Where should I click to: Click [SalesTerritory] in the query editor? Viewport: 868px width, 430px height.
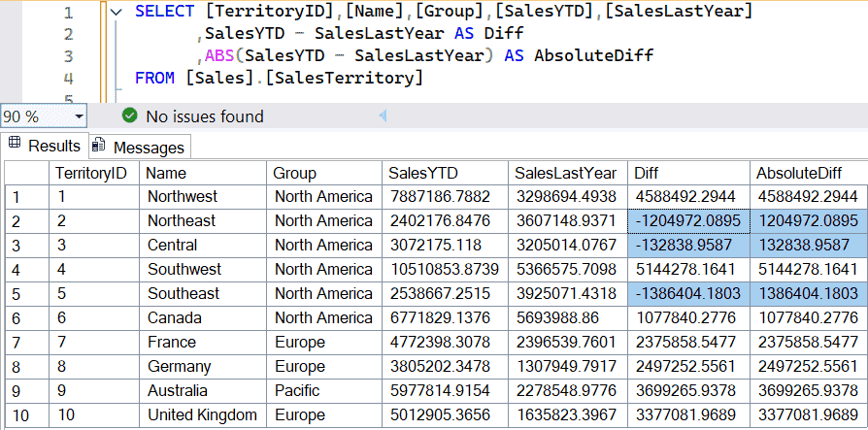(344, 78)
